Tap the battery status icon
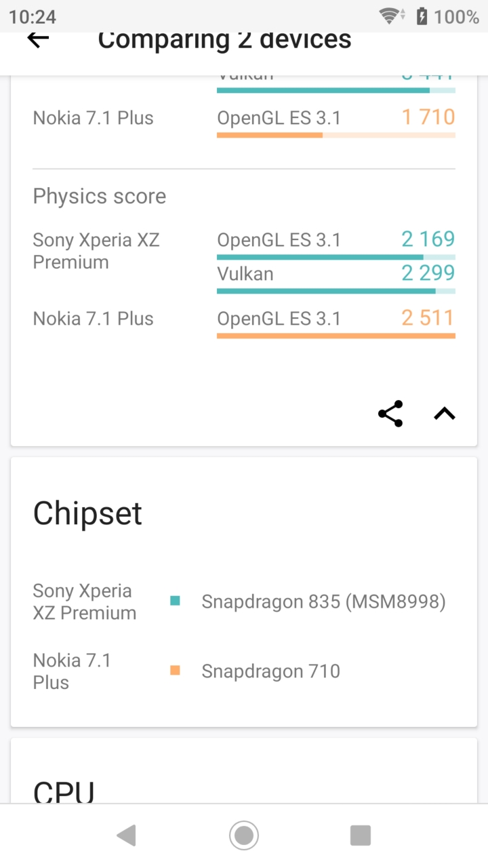The image size is (488, 868). tap(422, 16)
